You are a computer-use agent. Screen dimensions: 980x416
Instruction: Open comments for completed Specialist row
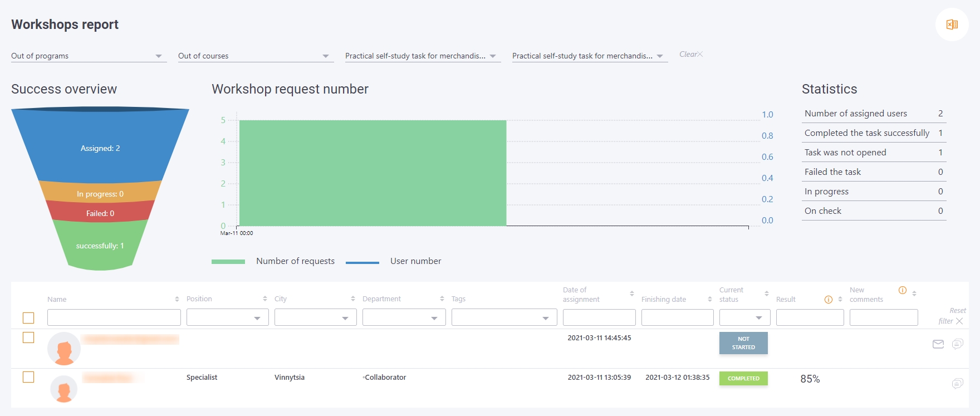(958, 383)
